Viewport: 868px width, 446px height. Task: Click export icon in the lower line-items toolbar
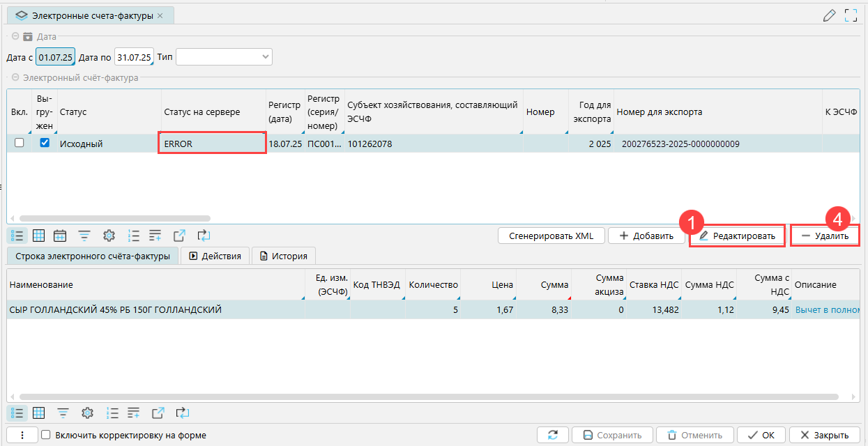coord(158,413)
